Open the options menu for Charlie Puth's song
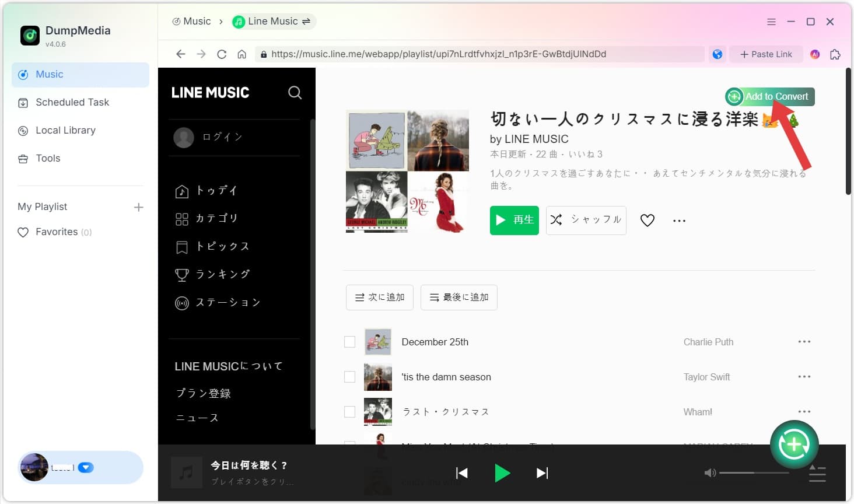Image resolution: width=854 pixels, height=504 pixels. coord(804,342)
